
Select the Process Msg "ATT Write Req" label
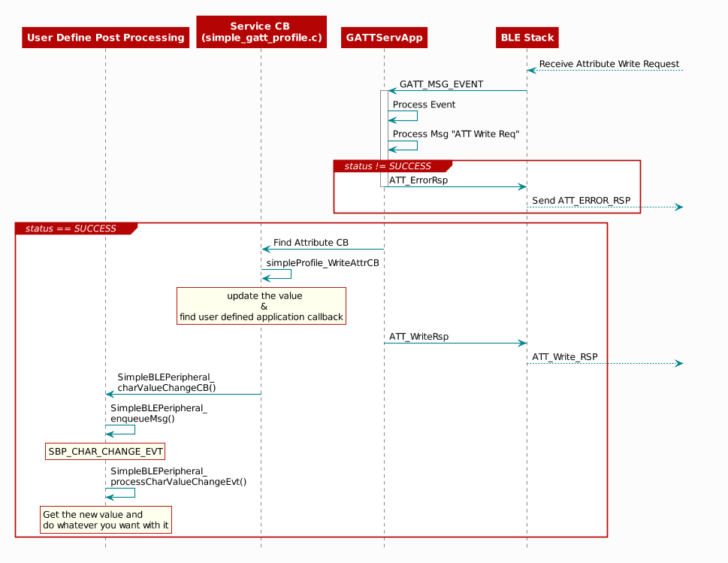coord(455,134)
